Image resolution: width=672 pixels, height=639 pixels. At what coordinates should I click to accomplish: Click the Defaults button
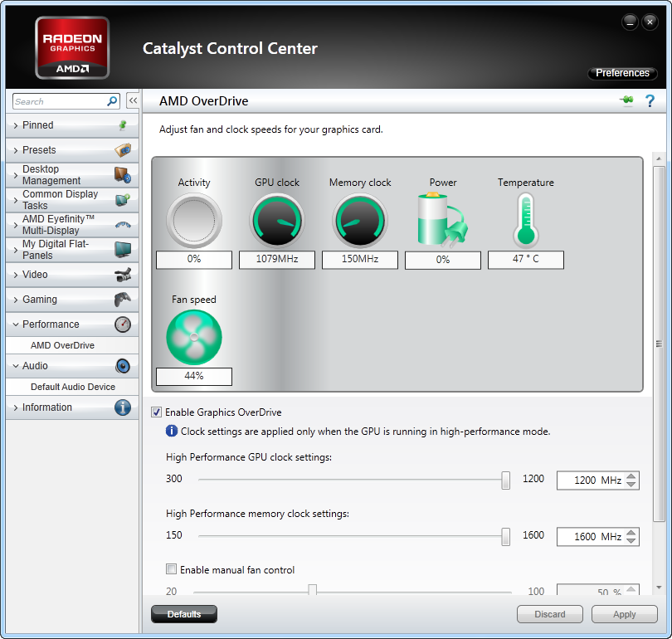184,614
